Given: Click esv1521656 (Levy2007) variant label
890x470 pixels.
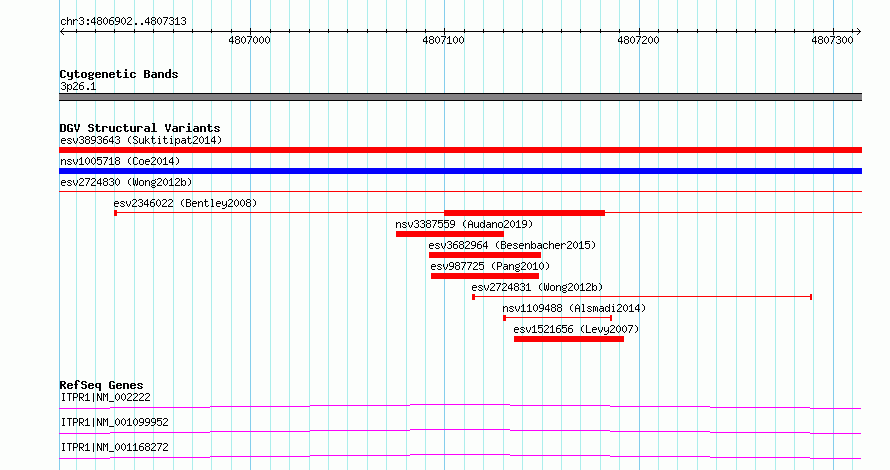Looking at the screenshot, I should 576,329.
